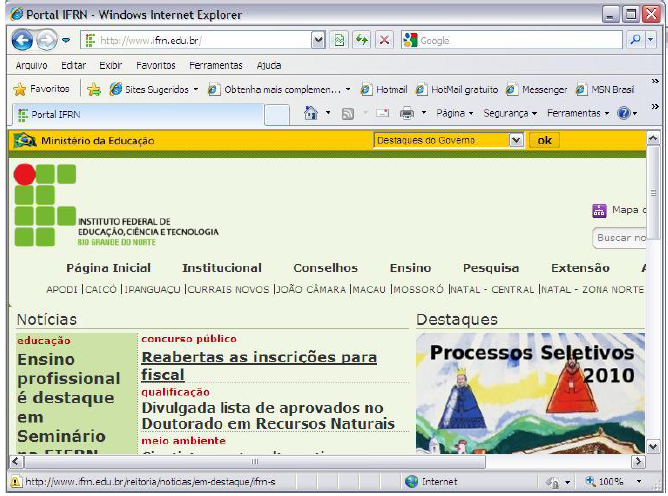The width and height of the screenshot is (668, 496).
Task: Open Sites Sugeridos favorites item
Action: pos(153,89)
